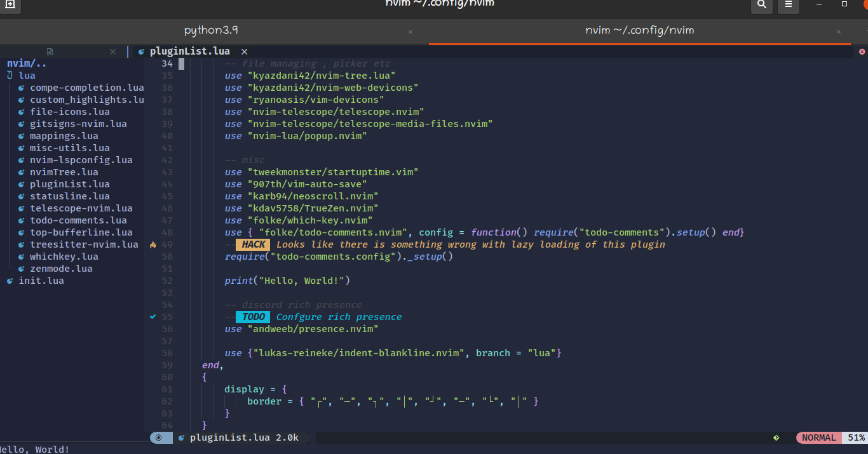Click the green diamond git icon in the statusline

pos(776,437)
